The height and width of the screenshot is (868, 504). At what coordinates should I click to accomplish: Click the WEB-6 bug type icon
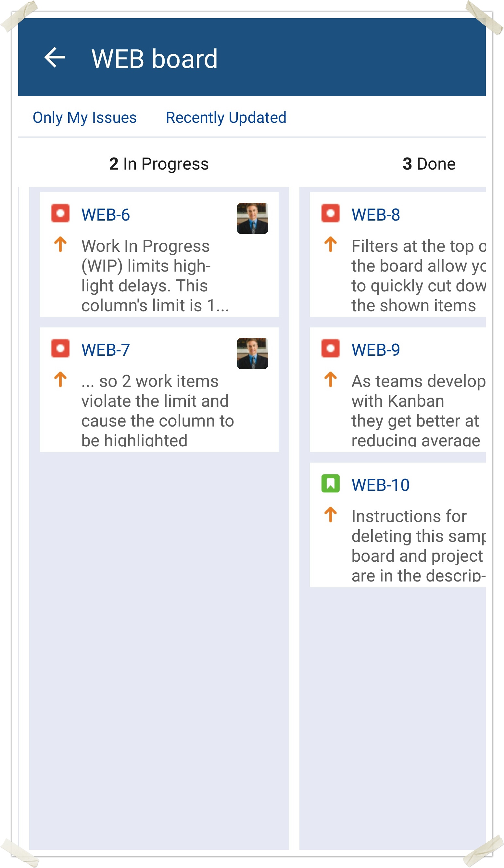[60, 213]
